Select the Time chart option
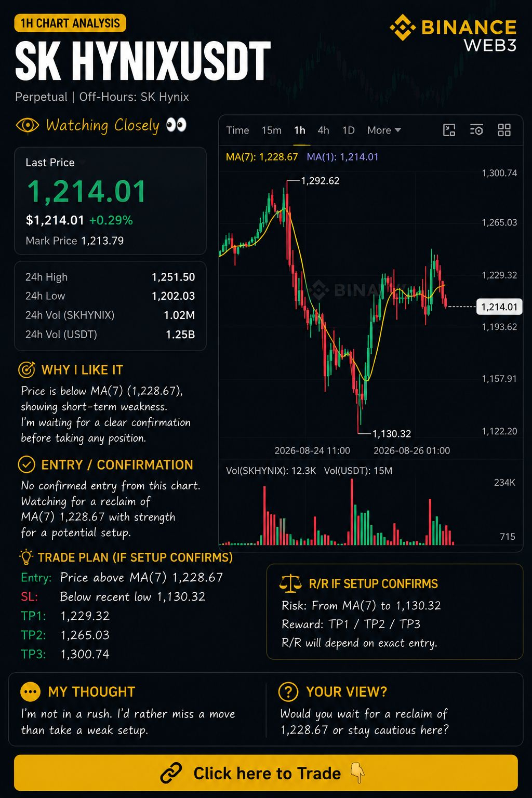The image size is (532, 798). point(237,130)
